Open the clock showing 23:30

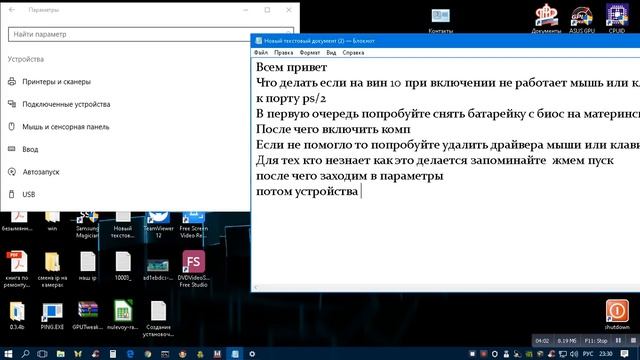(x=606, y=353)
